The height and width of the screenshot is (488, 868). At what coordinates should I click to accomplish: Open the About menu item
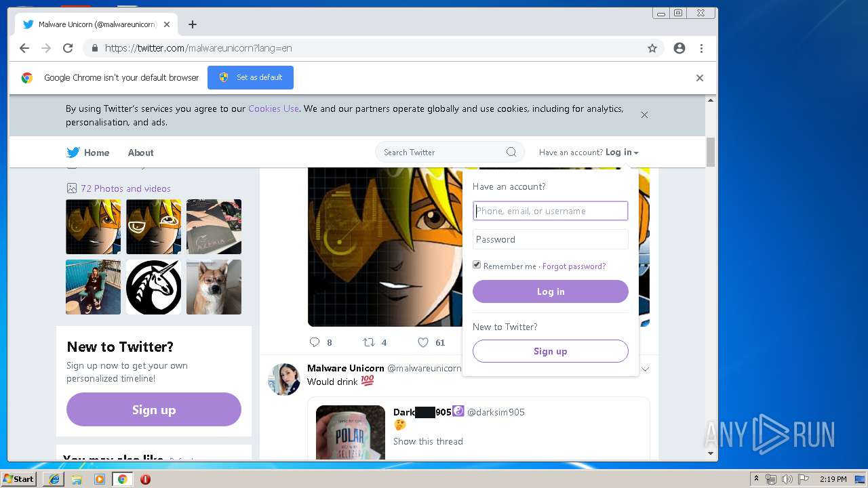pyautogui.click(x=140, y=152)
